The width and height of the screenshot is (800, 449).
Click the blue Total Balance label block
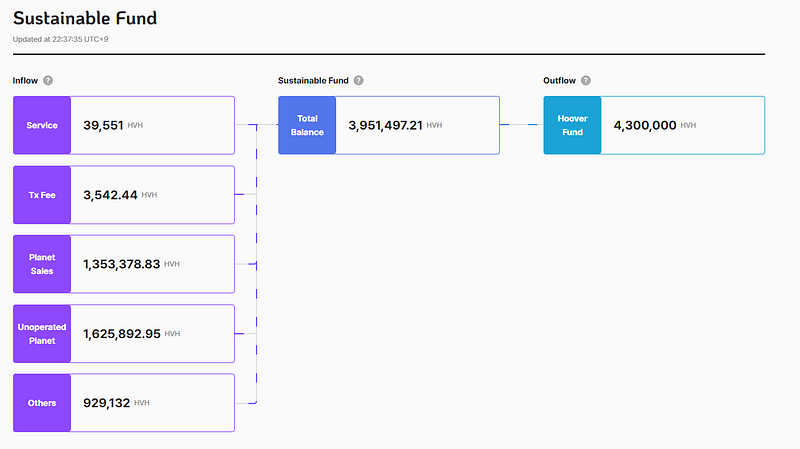[x=307, y=125]
